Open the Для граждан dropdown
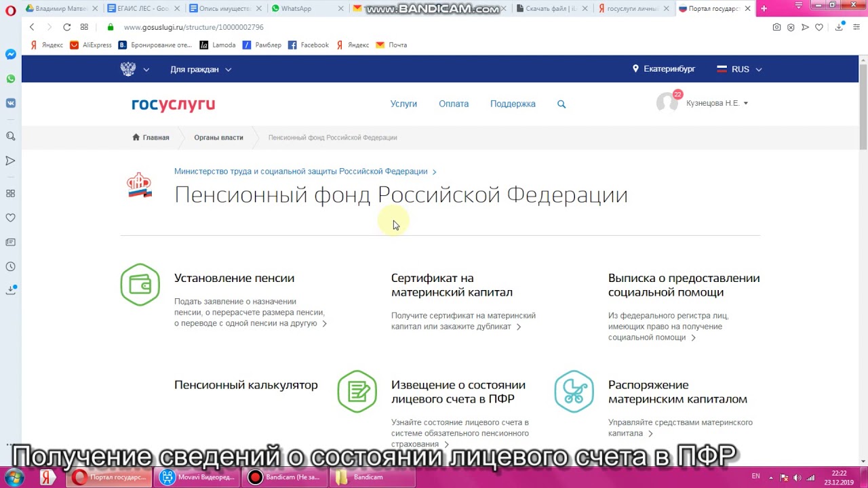Viewport: 868px width, 488px height. [201, 69]
